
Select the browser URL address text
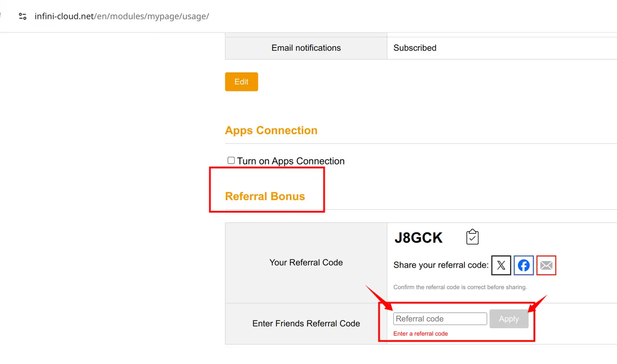point(122,16)
